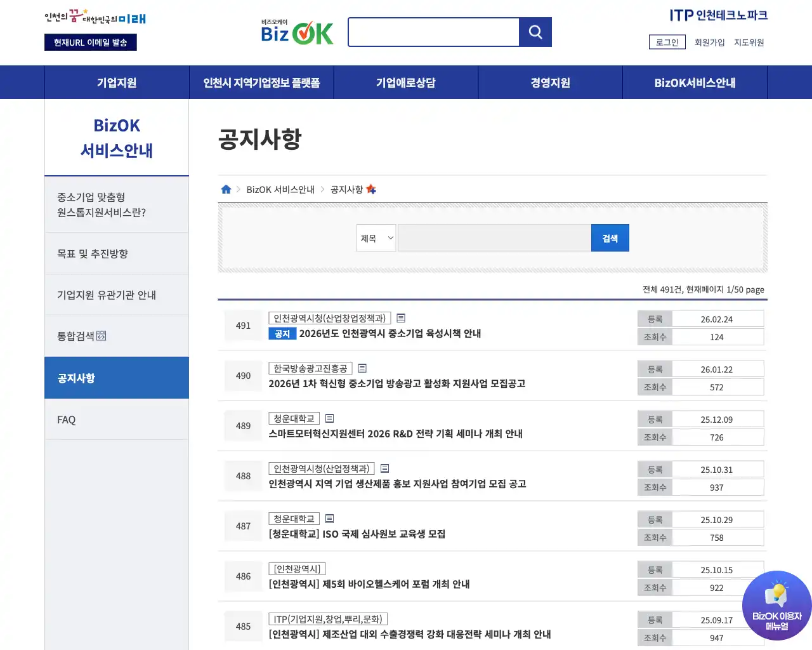
Task: Open the 기업애로상담 navigation menu
Action: 405,82
